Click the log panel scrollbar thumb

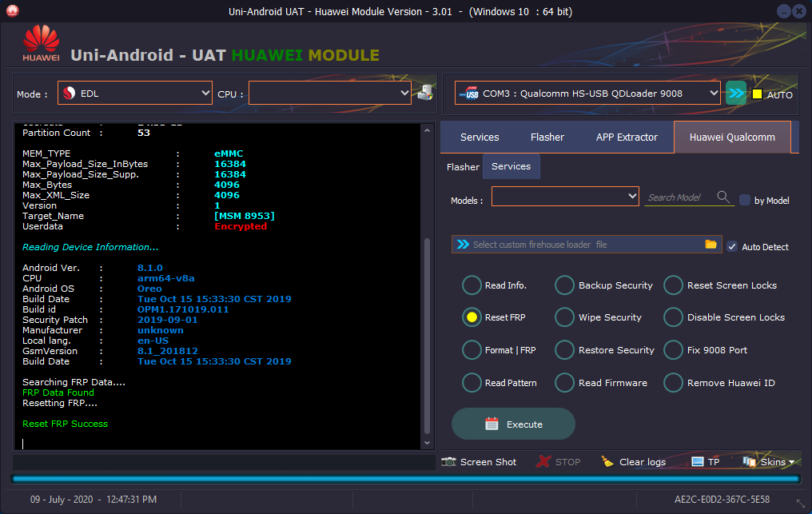point(428,336)
